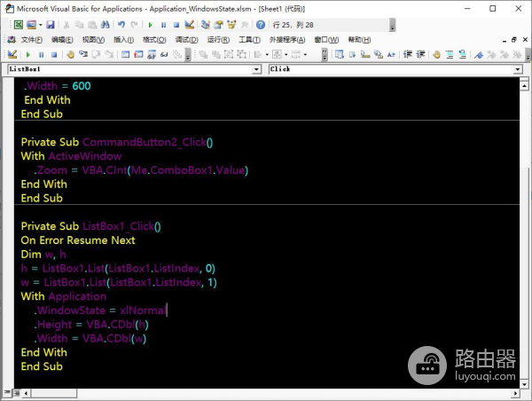Place cursor after xlNormal in the code

(x=167, y=311)
